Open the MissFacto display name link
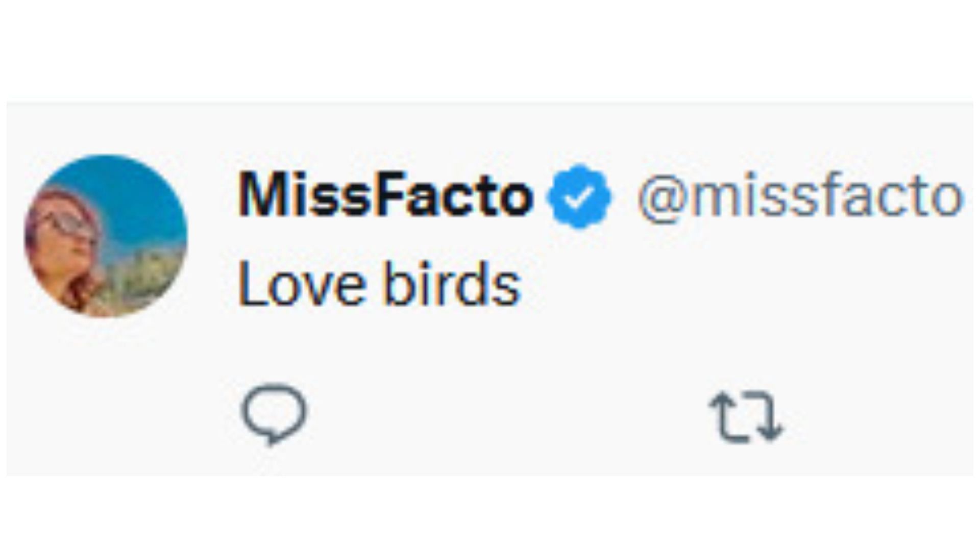 point(385,196)
